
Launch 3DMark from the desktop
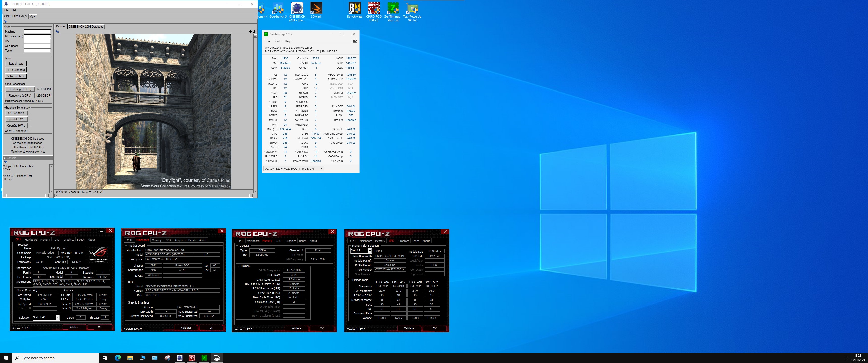click(x=316, y=10)
